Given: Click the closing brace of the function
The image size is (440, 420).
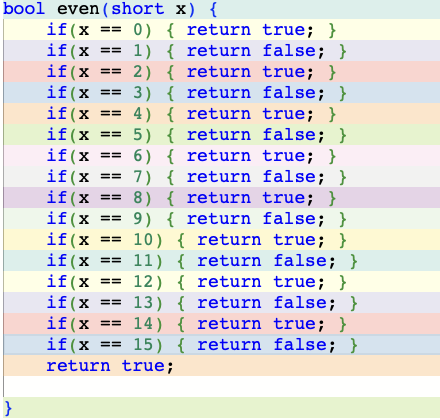Looking at the screenshot, I should 8,408.
